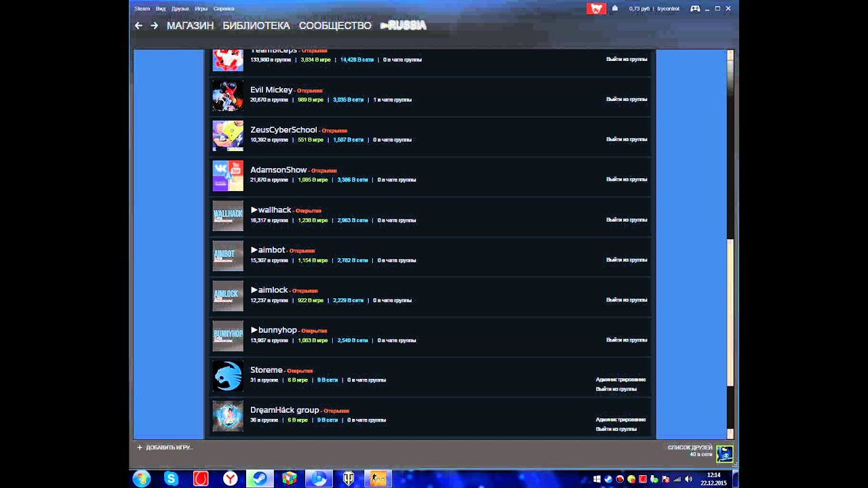Open Администрирование for DreamHack group
This screenshot has width=868, height=488.
pyautogui.click(x=620, y=420)
